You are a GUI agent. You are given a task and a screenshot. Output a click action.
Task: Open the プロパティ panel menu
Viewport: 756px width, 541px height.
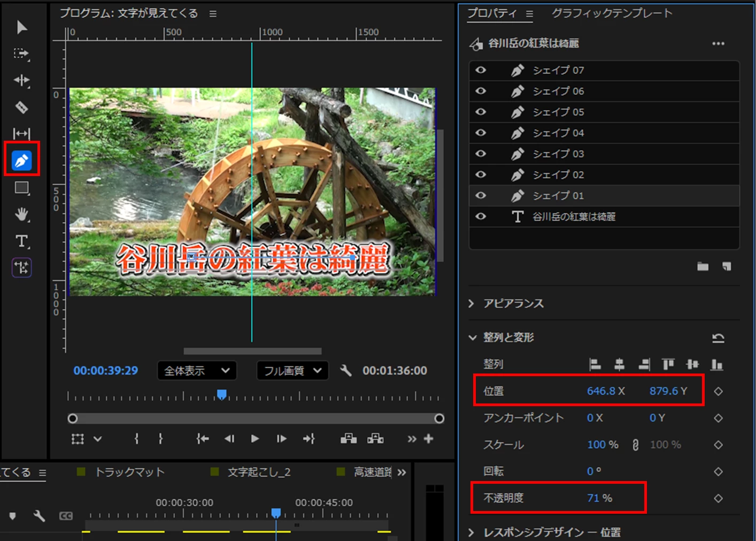pos(529,14)
